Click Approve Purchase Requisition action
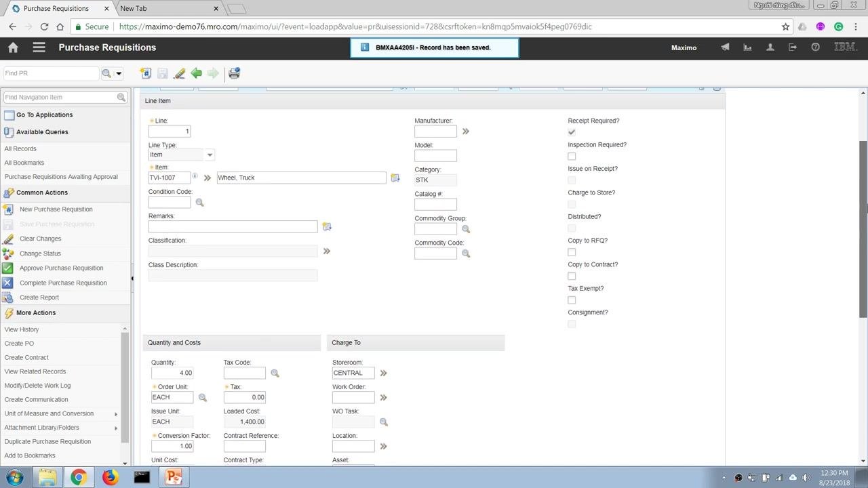This screenshot has width=868, height=488. click(61, 268)
